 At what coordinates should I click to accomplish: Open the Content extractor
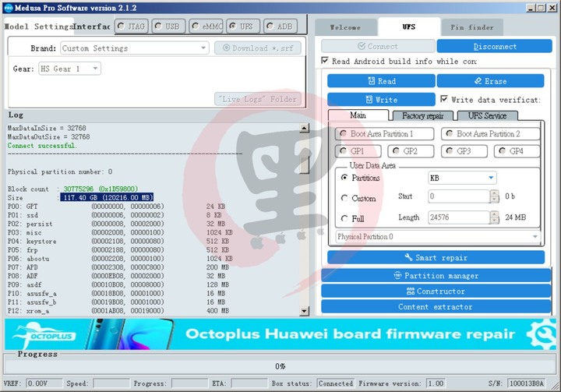tap(436, 307)
